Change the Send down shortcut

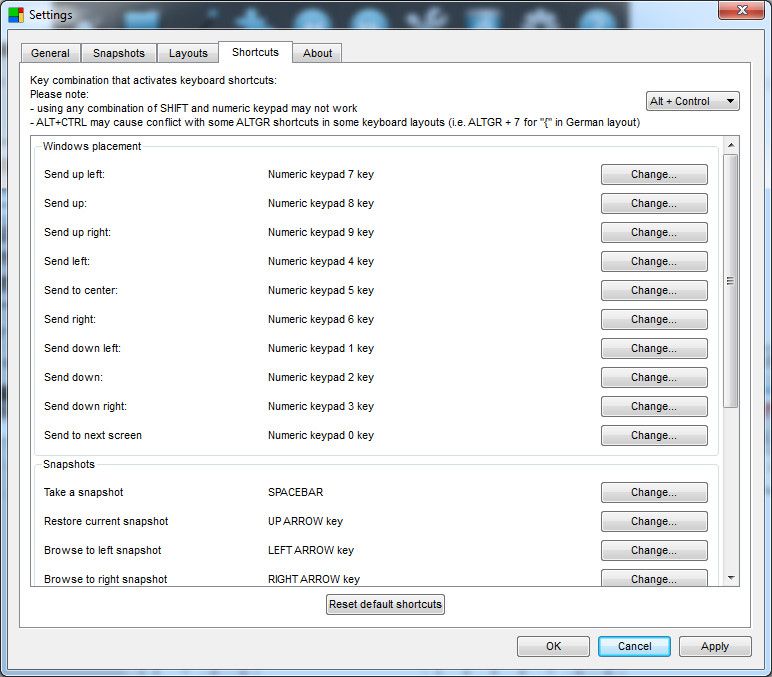[x=654, y=378]
